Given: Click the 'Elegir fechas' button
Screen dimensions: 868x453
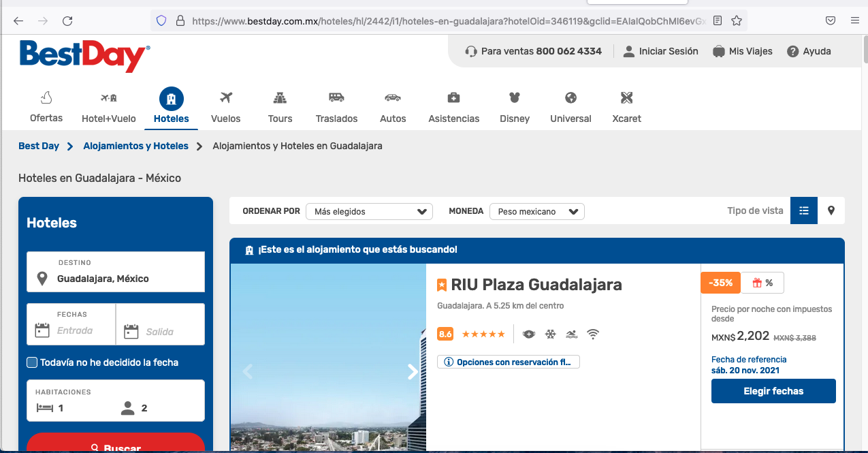Looking at the screenshot, I should 773,391.
